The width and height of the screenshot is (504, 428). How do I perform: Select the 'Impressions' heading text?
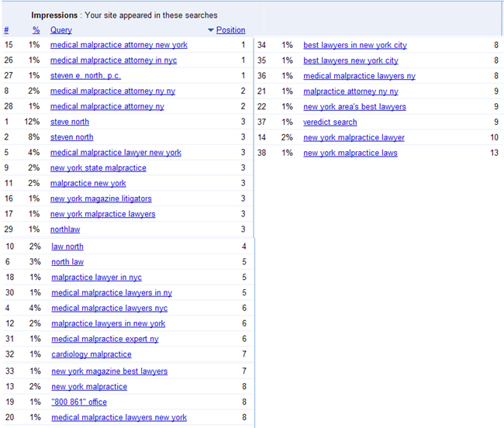[x=54, y=15]
